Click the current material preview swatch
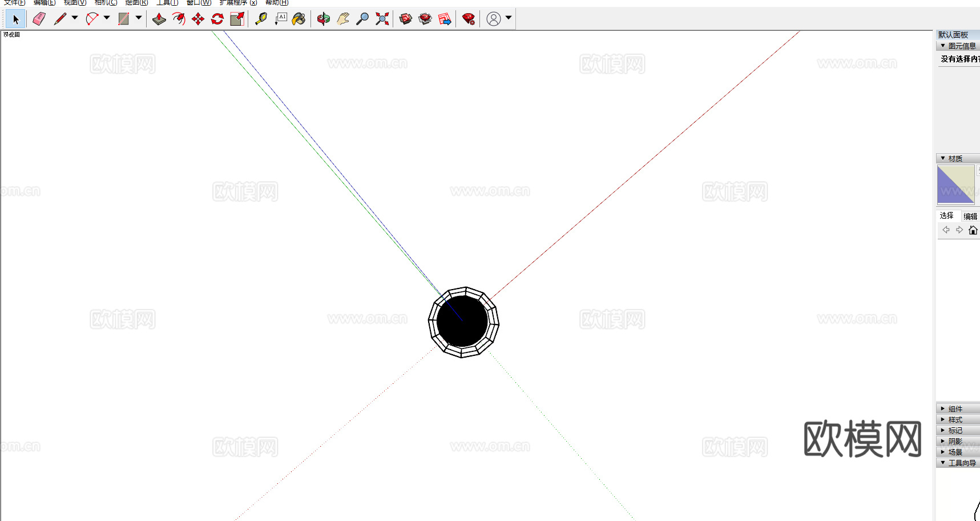Image resolution: width=980 pixels, height=521 pixels. tap(956, 185)
